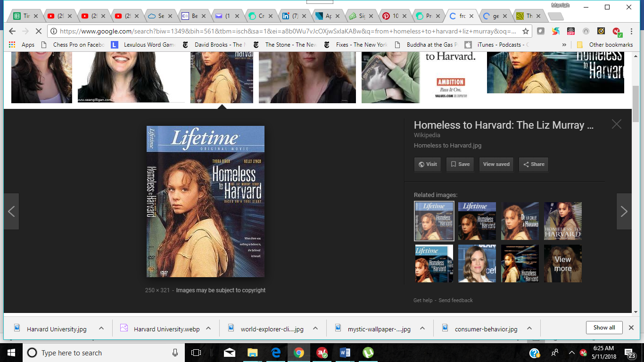Open the View more related images tile

tap(563, 263)
